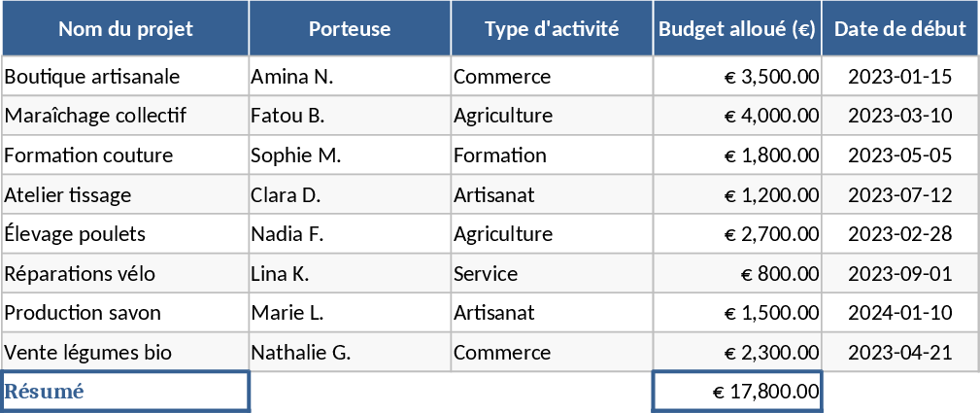Viewport: 980px width, 413px height.
Task: Click the 'Date de début' header cell
Action: [900, 28]
